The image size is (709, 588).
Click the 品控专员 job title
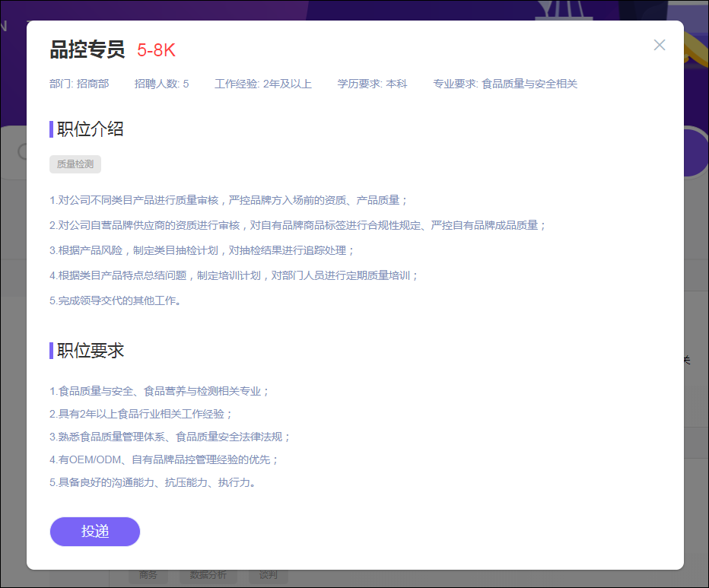tap(87, 50)
